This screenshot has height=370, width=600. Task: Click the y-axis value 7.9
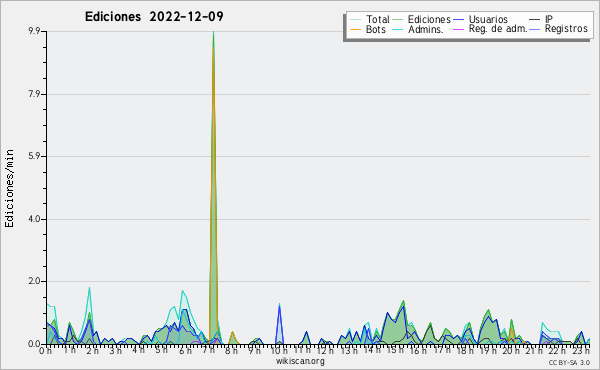[34, 94]
